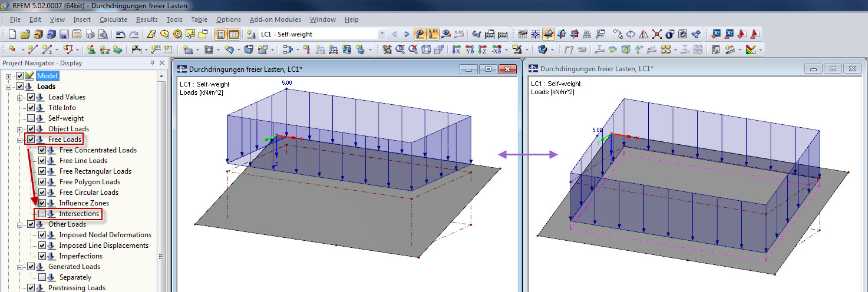Open the LC1 - Self-weight load case dropdown
868x292 pixels.
(x=381, y=34)
